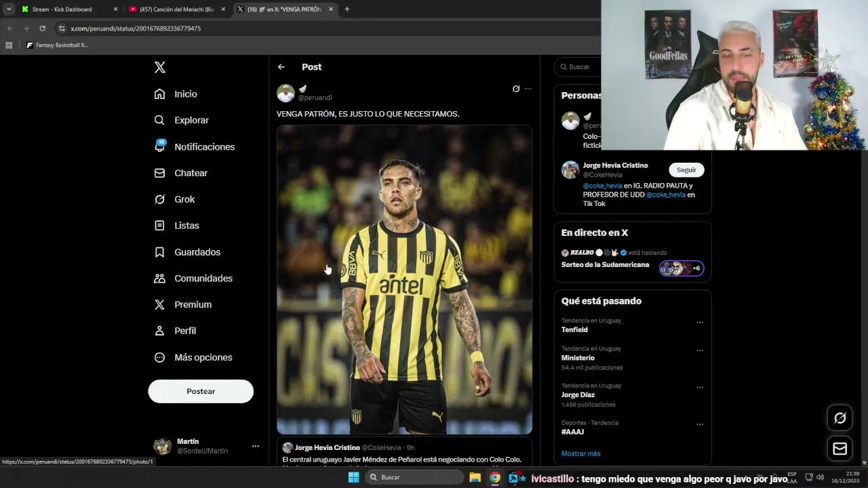Click the X logo in sidebar
Screen dimensions: 868x488
pyautogui.click(x=160, y=67)
